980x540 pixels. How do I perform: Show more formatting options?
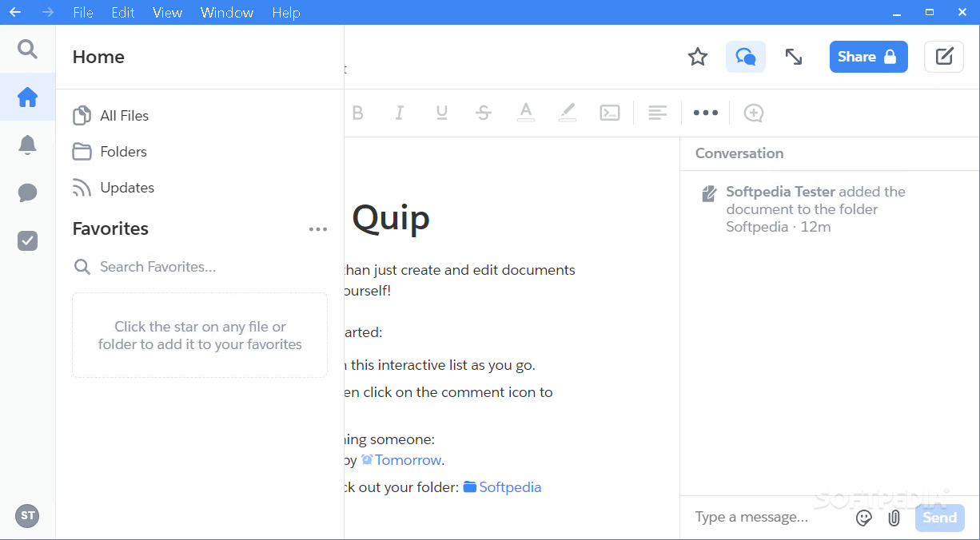pos(706,113)
